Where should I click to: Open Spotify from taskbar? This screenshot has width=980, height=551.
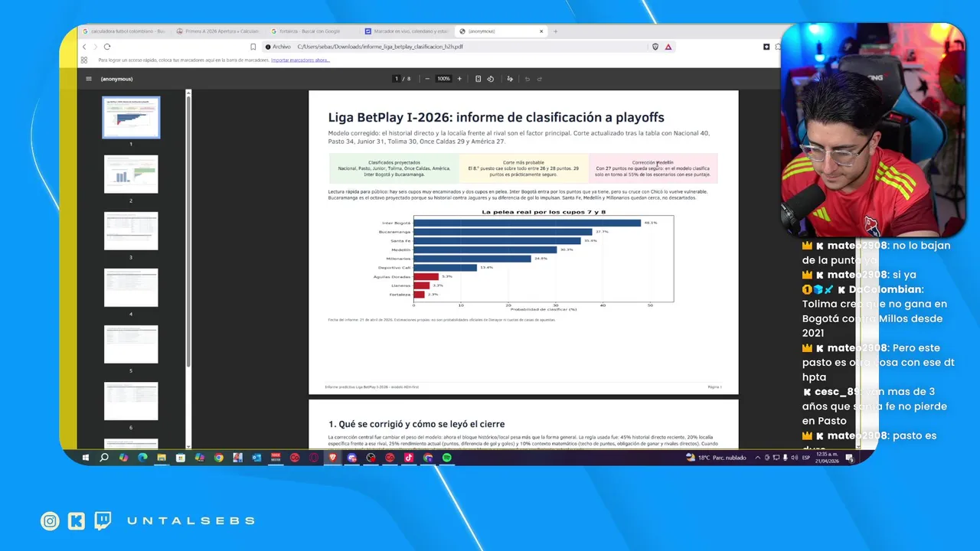446,458
